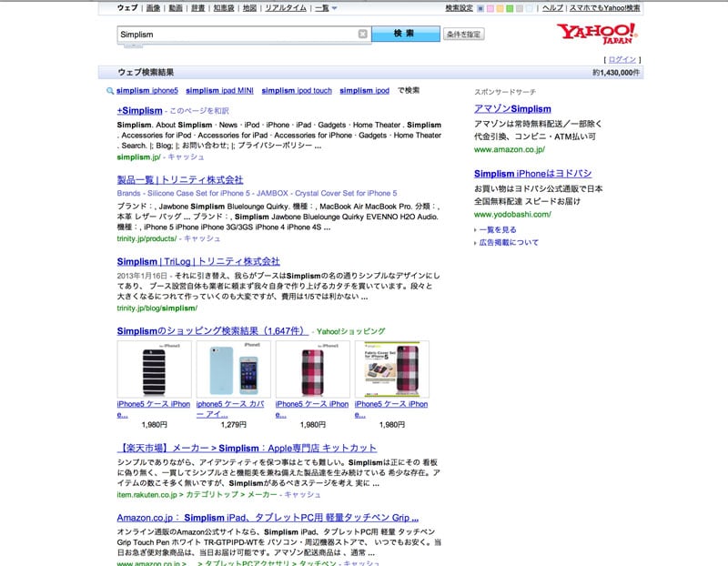Open the Fabric Cover Set product thumbnail
Image resolution: width=728 pixels, height=566 pixels.
coord(391,369)
